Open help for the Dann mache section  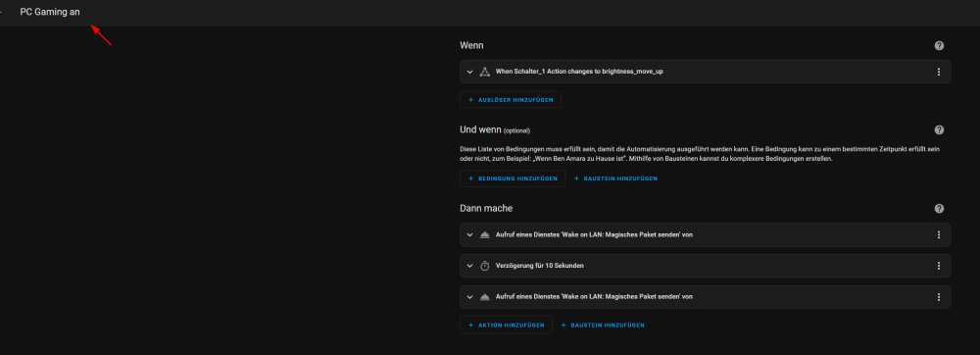(939, 209)
